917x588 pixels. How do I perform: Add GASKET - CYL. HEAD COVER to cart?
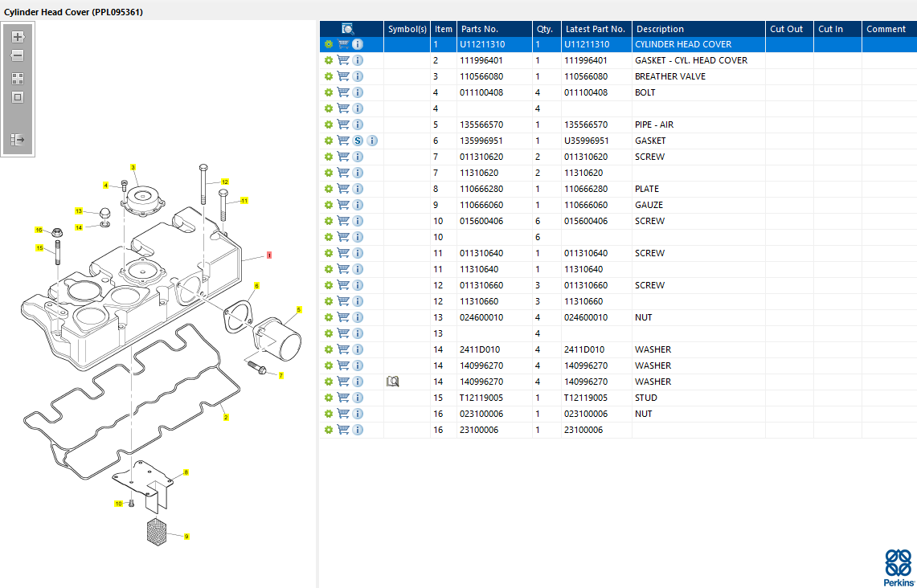point(343,60)
